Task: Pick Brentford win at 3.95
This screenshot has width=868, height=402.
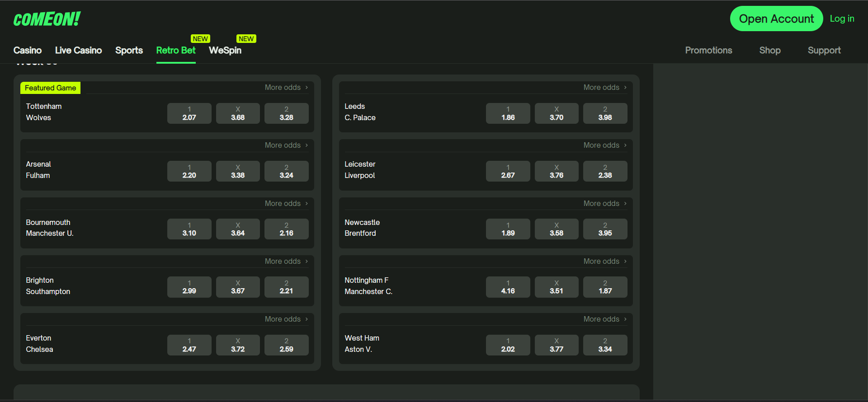Action: coord(605,229)
